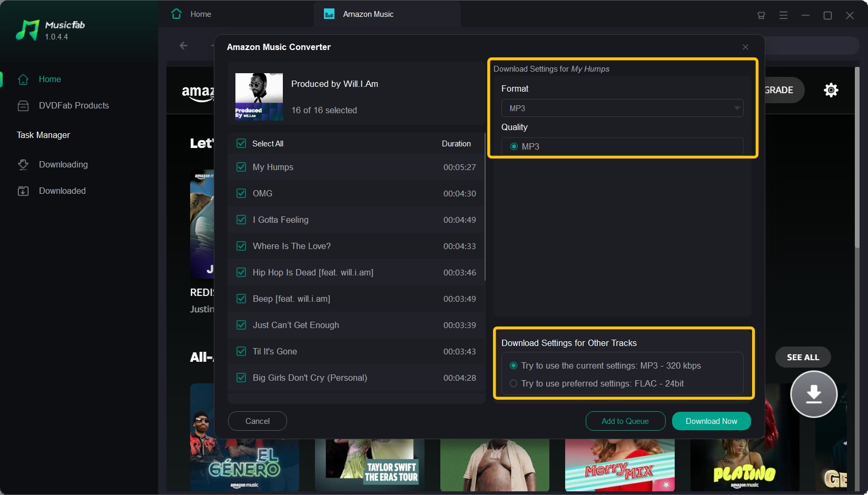Click the Add to Queue button
Viewport: 868px width, 495px height.
[625, 421]
